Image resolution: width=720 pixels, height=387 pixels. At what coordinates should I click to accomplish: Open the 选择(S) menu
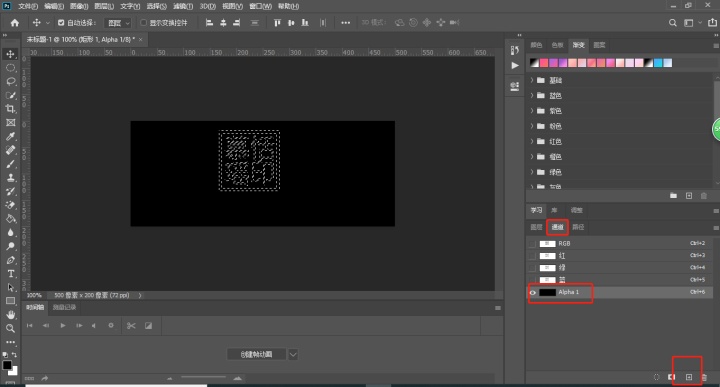157,6
